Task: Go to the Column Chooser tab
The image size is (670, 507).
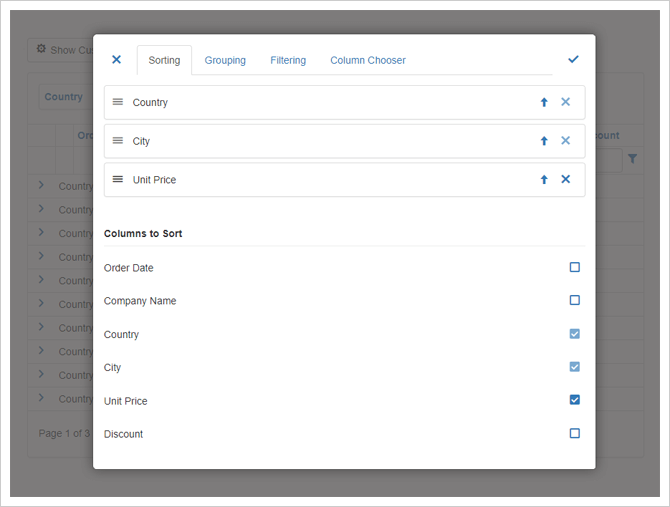Action: coord(368,60)
